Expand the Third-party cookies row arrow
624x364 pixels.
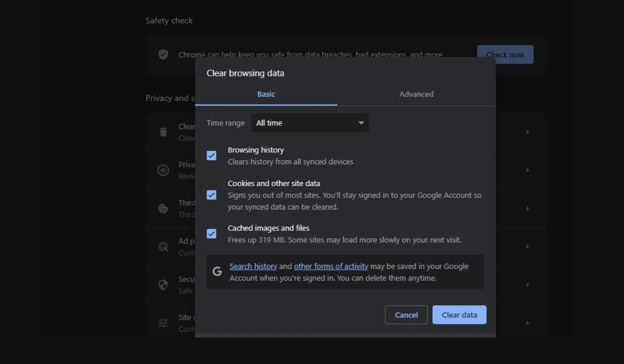point(527,209)
